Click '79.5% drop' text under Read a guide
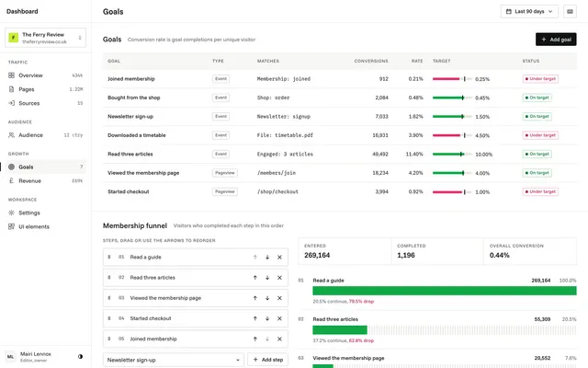Viewport: 588px width, 368px height. [x=361, y=301]
